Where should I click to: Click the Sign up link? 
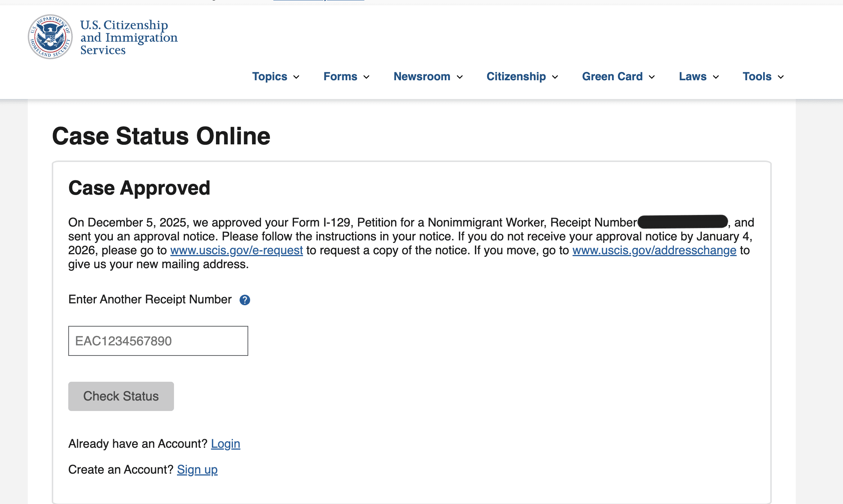(197, 470)
